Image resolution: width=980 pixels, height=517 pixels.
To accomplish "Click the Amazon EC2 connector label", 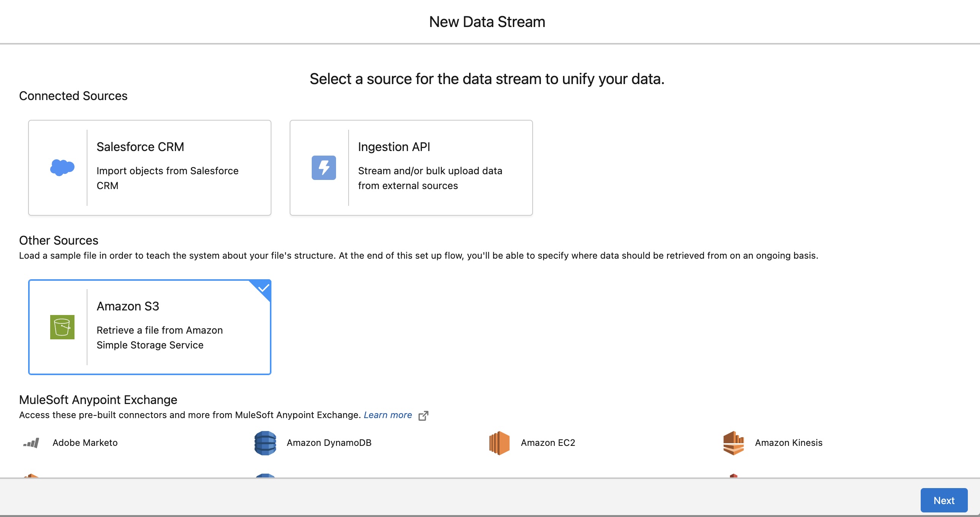I will 548,443.
